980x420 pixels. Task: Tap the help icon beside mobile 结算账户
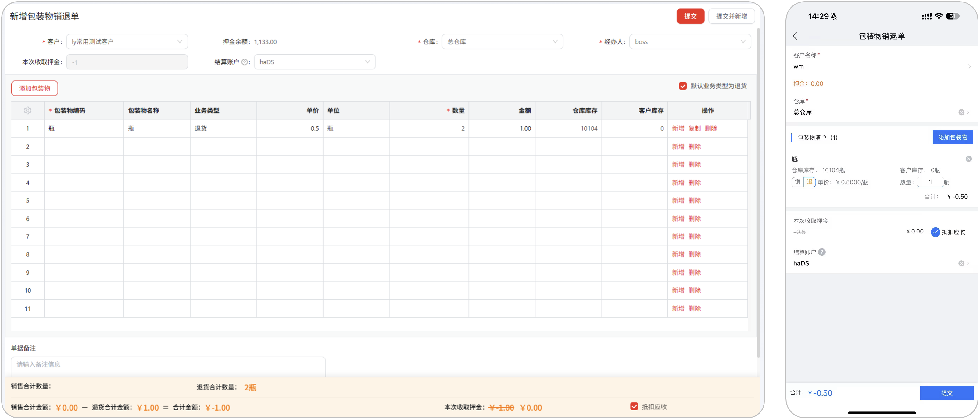coord(822,252)
